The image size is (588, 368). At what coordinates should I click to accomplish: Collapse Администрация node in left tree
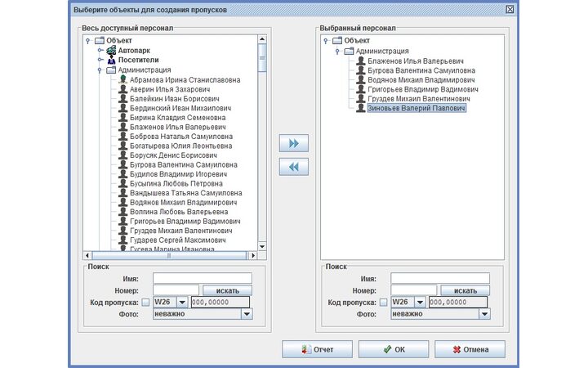click(100, 70)
